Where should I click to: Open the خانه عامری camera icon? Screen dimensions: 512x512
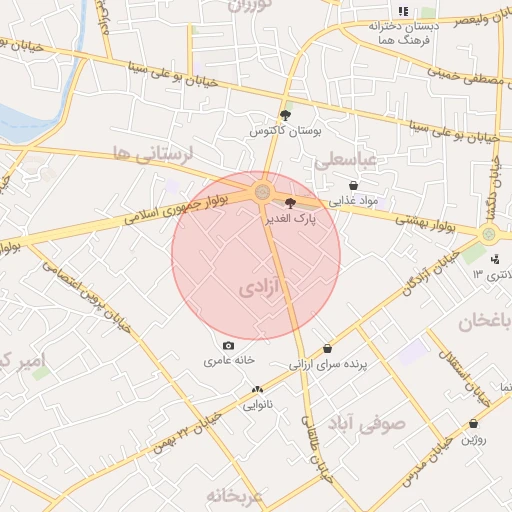(x=228, y=346)
